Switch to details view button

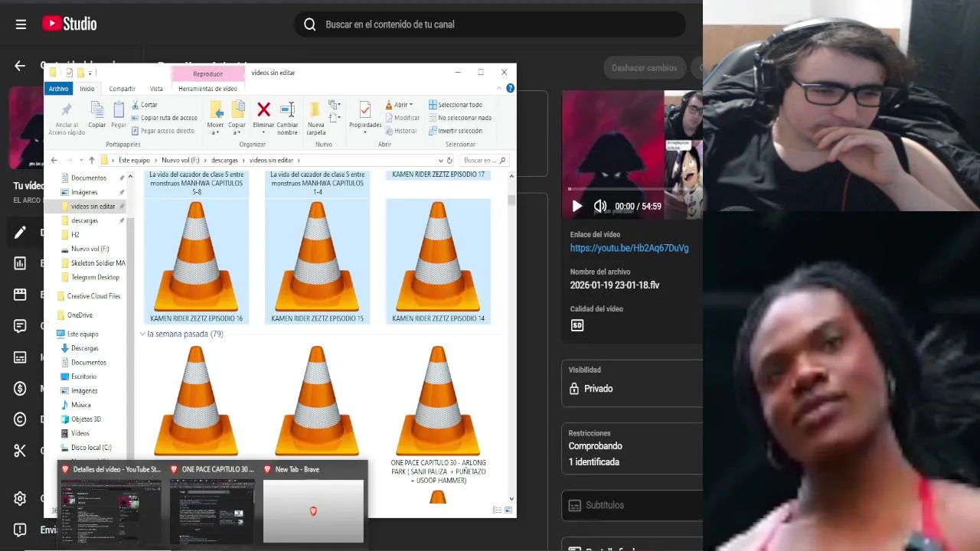(498, 510)
